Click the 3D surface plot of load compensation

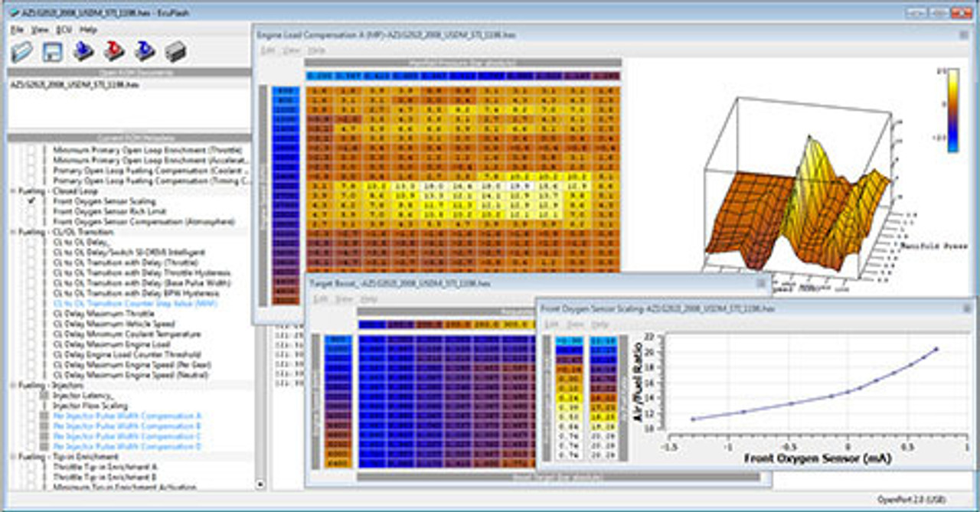pyautogui.click(x=799, y=207)
